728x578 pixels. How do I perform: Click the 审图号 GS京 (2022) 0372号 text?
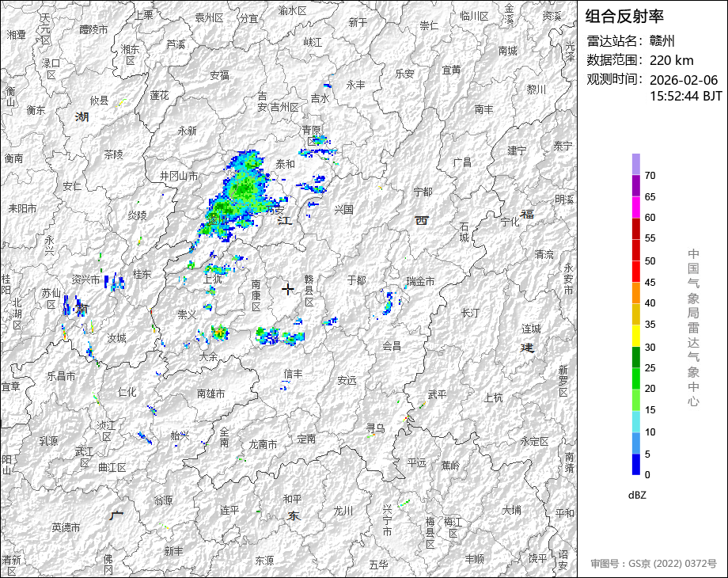[x=654, y=564]
